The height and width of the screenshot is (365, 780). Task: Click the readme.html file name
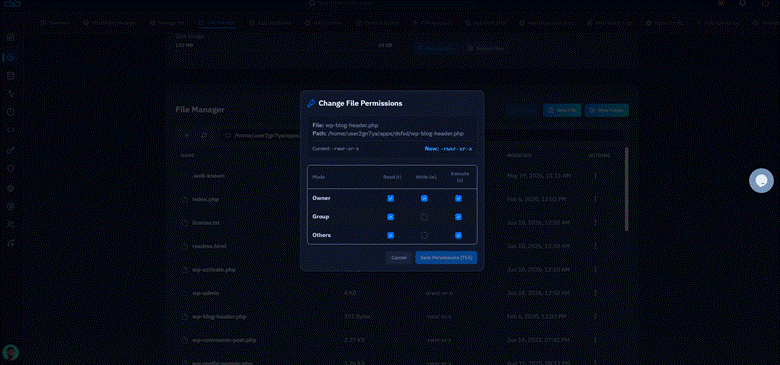point(209,246)
